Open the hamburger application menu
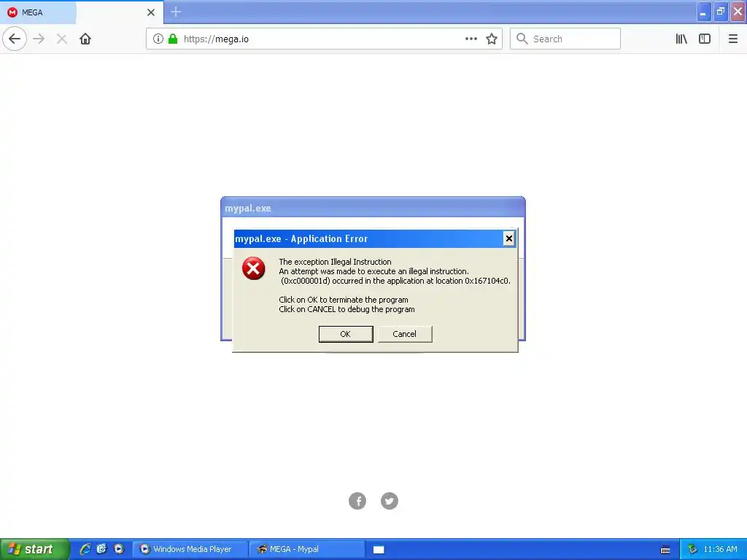The height and width of the screenshot is (560, 747). tap(732, 39)
